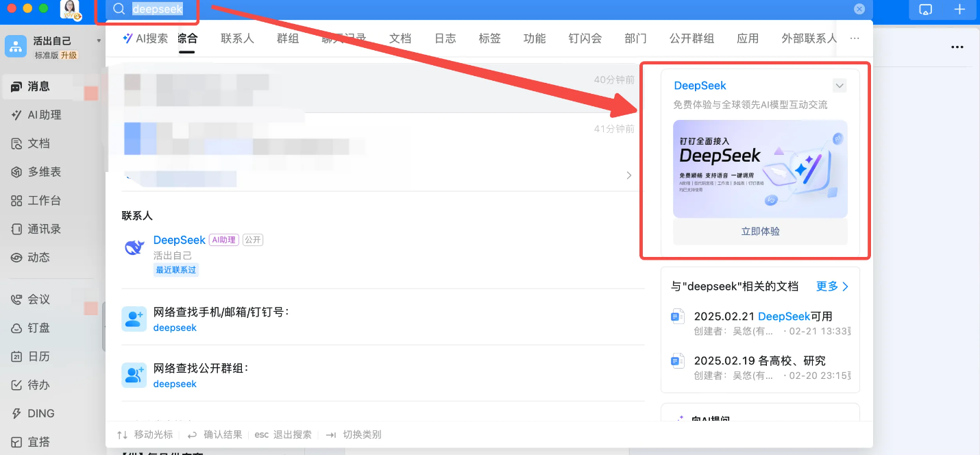The image size is (980, 455).
Task: Expand the 活出自己 organization dropdown arrow
Action: [99, 41]
